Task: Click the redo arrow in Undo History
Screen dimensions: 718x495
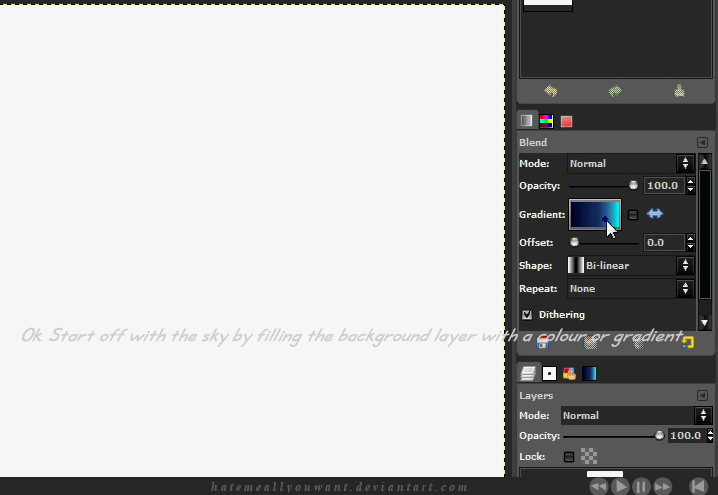Action: tap(615, 91)
